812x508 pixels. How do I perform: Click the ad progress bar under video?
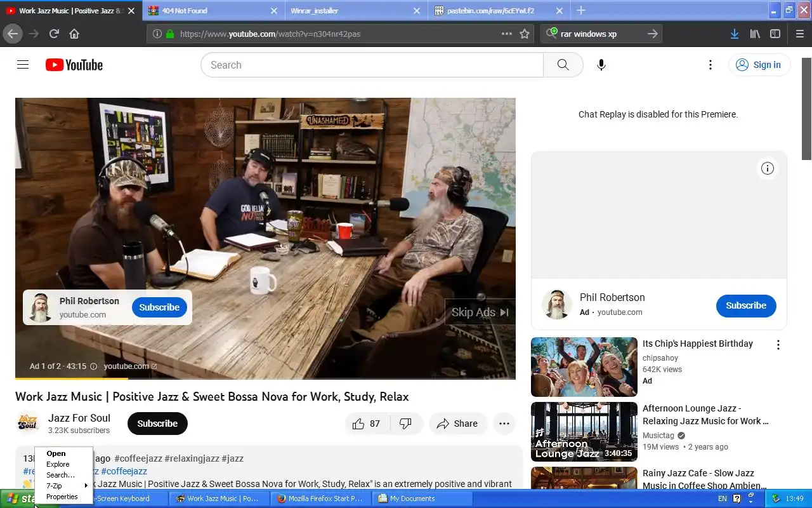(265, 378)
